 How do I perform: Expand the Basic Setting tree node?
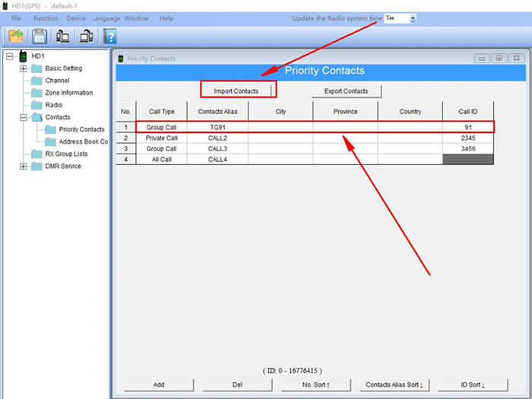(24, 68)
